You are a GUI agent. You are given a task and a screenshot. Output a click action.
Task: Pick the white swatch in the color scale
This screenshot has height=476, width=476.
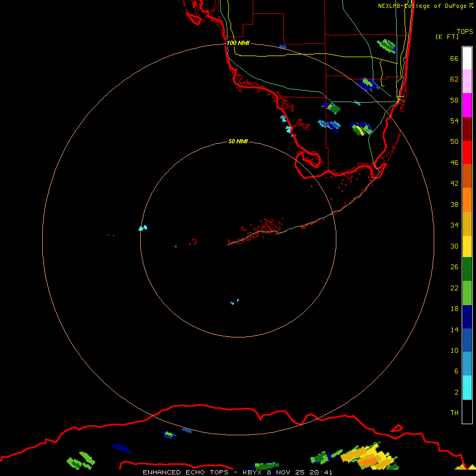coord(467,58)
